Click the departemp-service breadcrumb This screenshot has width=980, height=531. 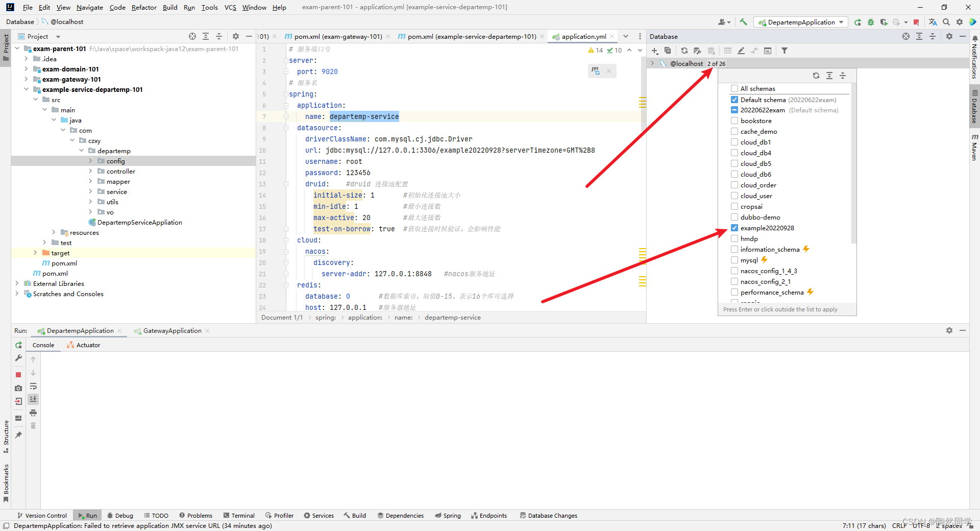click(452, 318)
